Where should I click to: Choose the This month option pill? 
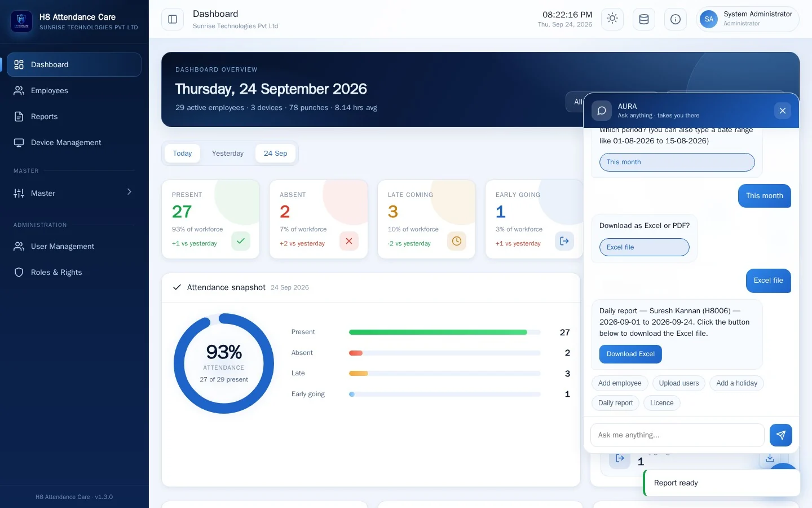pos(677,162)
